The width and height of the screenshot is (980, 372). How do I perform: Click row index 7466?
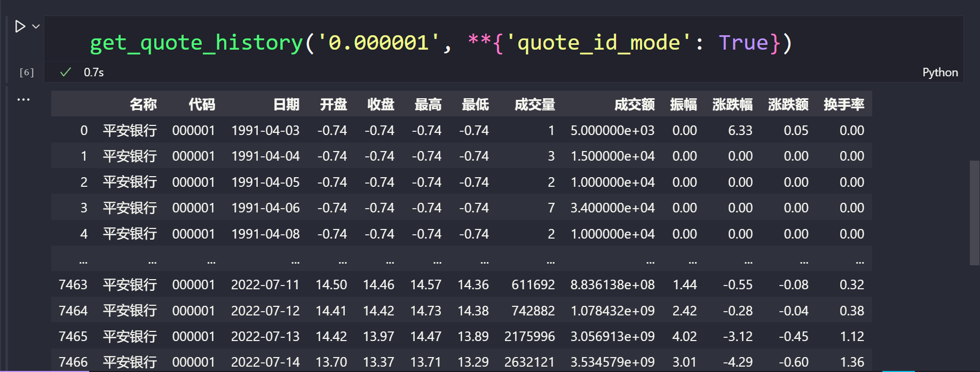pos(73,362)
